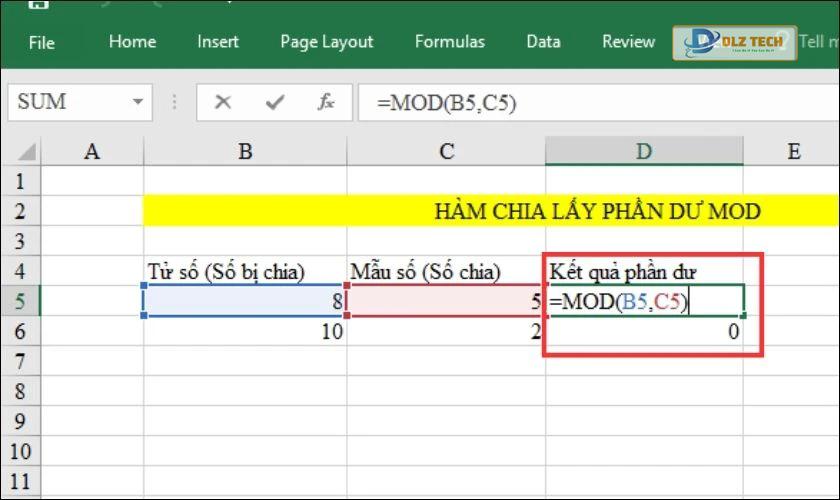Open the Insert ribbon tab
The width and height of the screenshot is (840, 500).
click(x=218, y=42)
